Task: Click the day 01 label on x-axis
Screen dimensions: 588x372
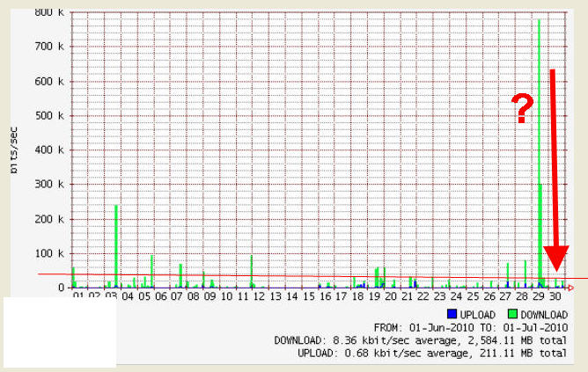Action: [x=79, y=297]
